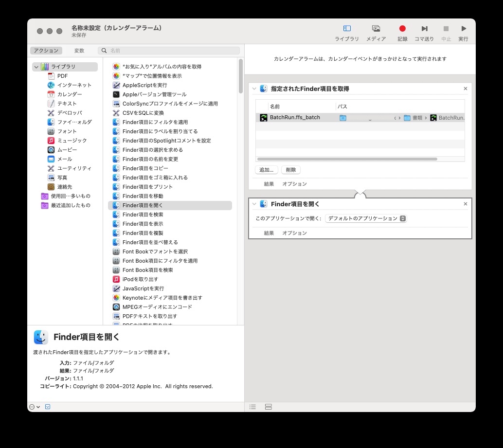The image size is (503, 448).
Task: Switch to the 変数 tab
Action: (79, 50)
